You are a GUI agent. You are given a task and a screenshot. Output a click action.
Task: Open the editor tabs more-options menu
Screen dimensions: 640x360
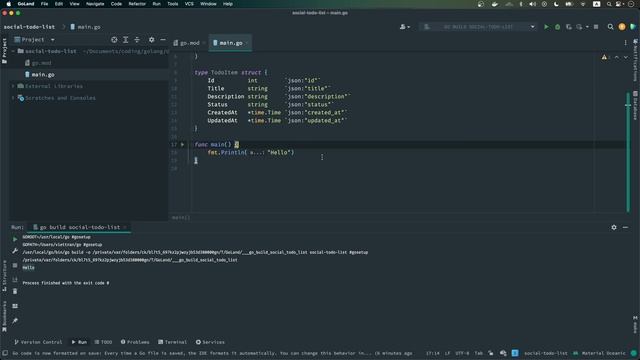coord(625,43)
